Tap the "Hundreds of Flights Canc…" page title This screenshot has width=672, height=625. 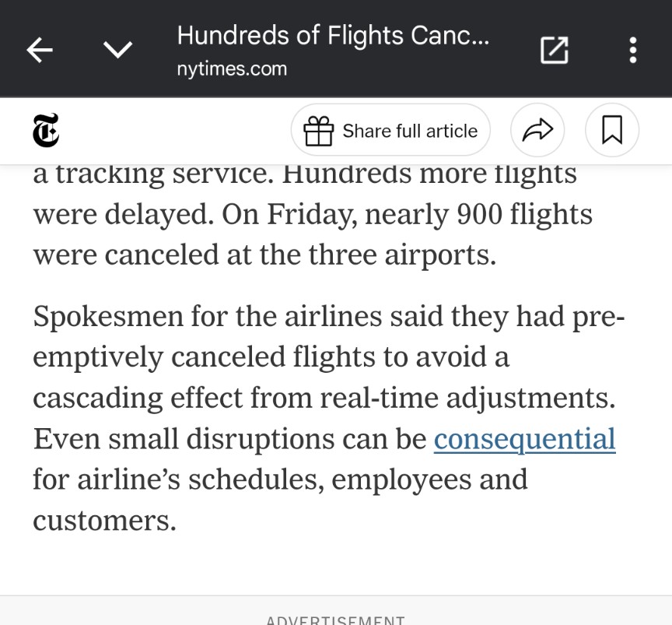pos(333,36)
